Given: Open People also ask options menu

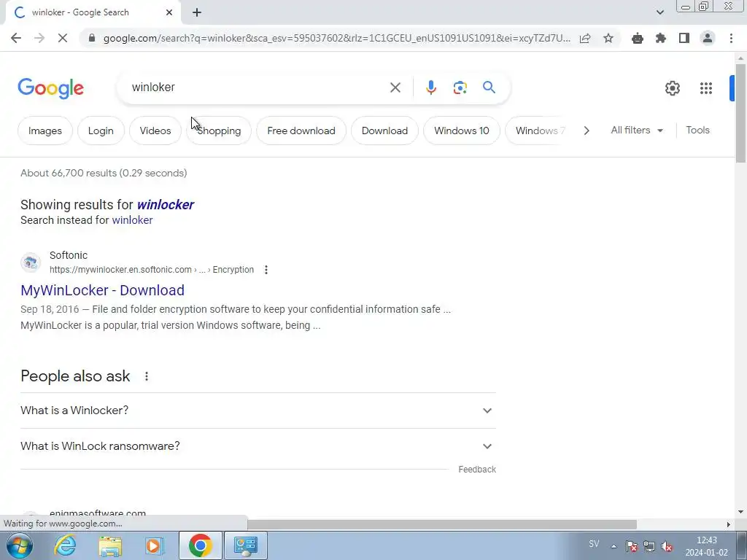Looking at the screenshot, I should tap(146, 376).
